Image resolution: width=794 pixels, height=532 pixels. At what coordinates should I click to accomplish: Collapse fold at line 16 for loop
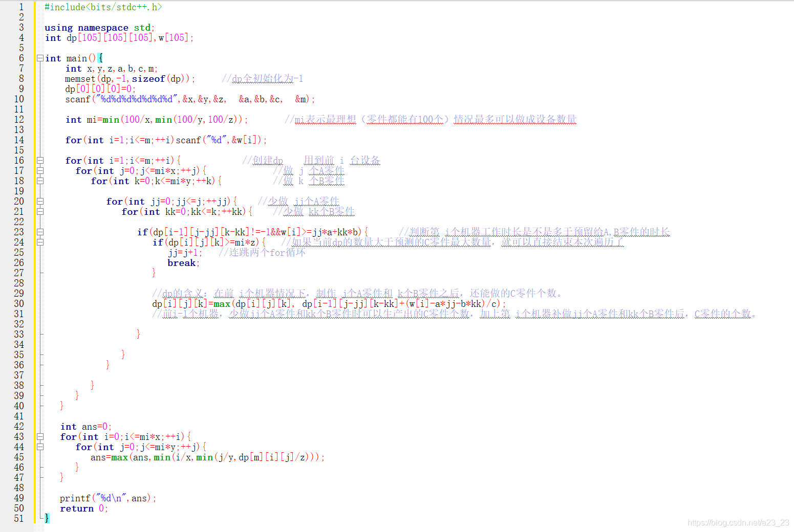coord(40,161)
